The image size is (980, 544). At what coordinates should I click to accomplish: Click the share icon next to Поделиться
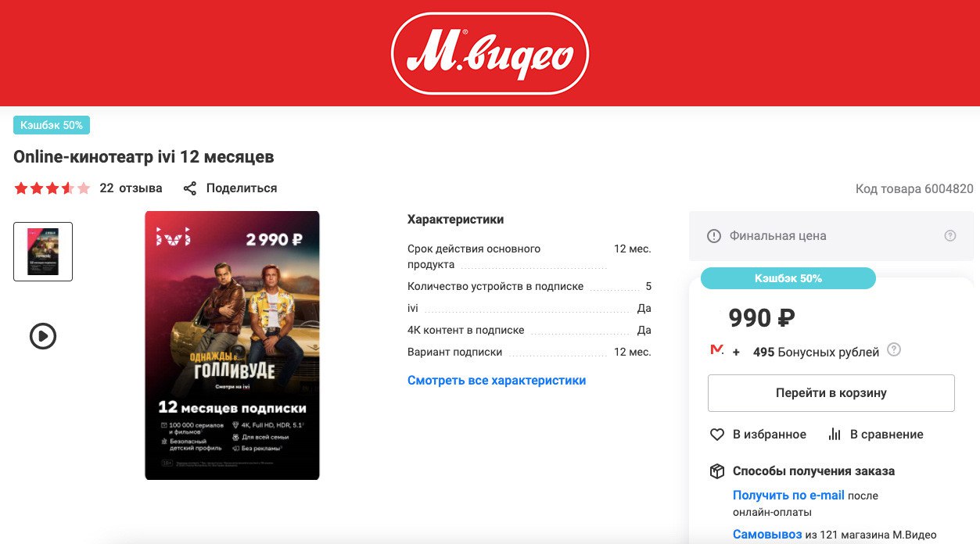point(189,188)
